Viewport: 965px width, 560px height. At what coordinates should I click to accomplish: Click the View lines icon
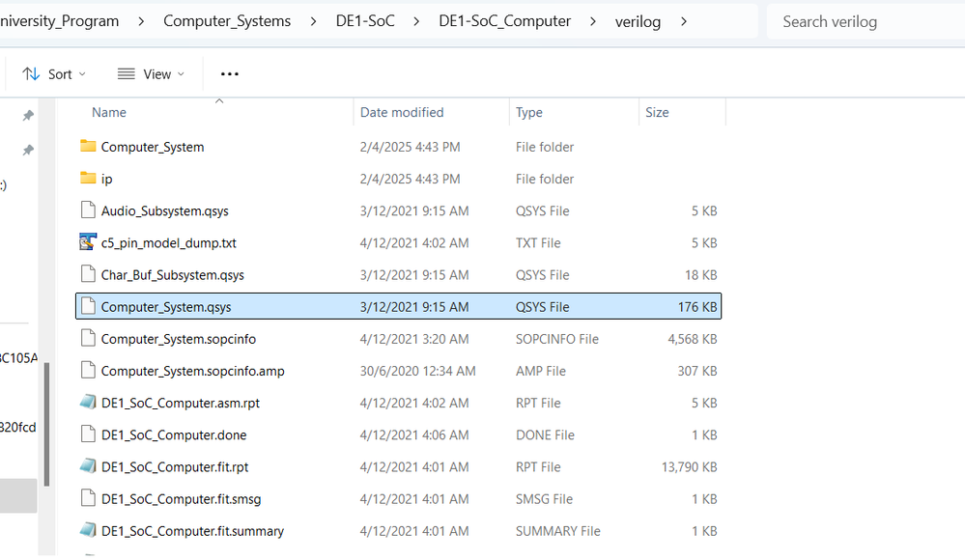tap(127, 73)
